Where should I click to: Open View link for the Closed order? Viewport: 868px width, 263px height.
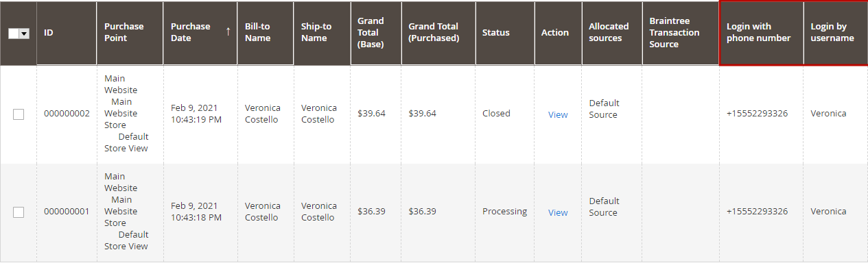[558, 114]
